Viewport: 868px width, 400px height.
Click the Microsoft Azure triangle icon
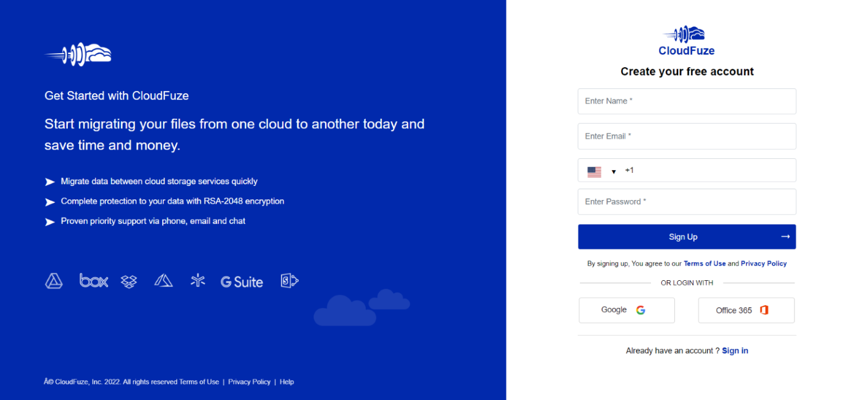163,280
